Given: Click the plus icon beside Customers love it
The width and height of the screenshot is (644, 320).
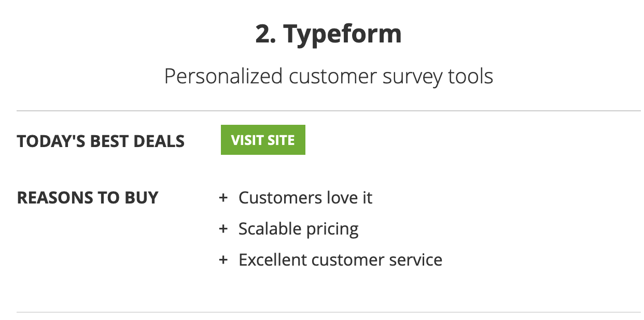Looking at the screenshot, I should (223, 198).
